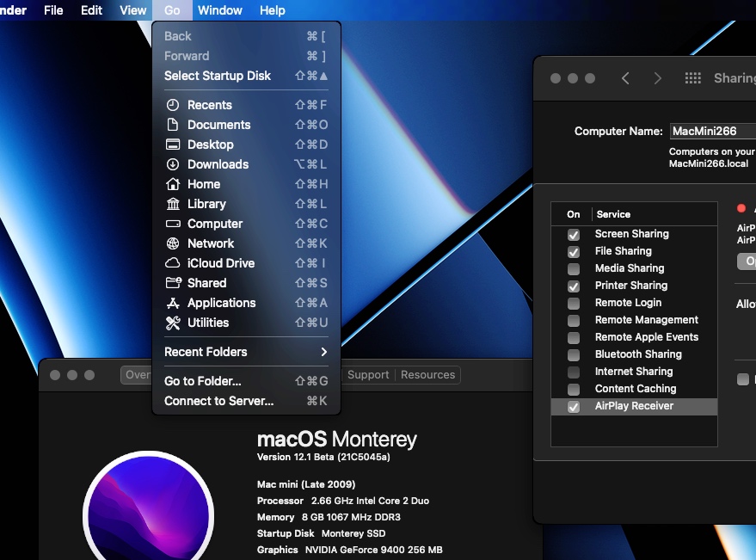
Task: Click the Documents page icon
Action: coord(173,125)
